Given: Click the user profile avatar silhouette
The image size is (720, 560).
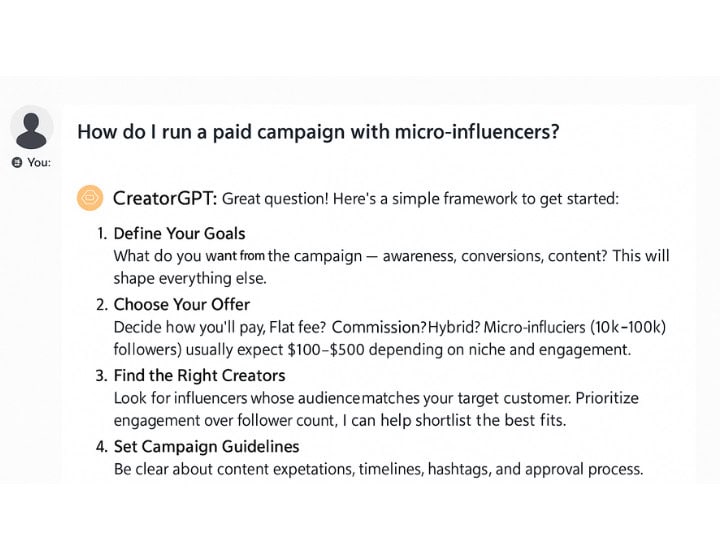Looking at the screenshot, I should click(32, 129).
